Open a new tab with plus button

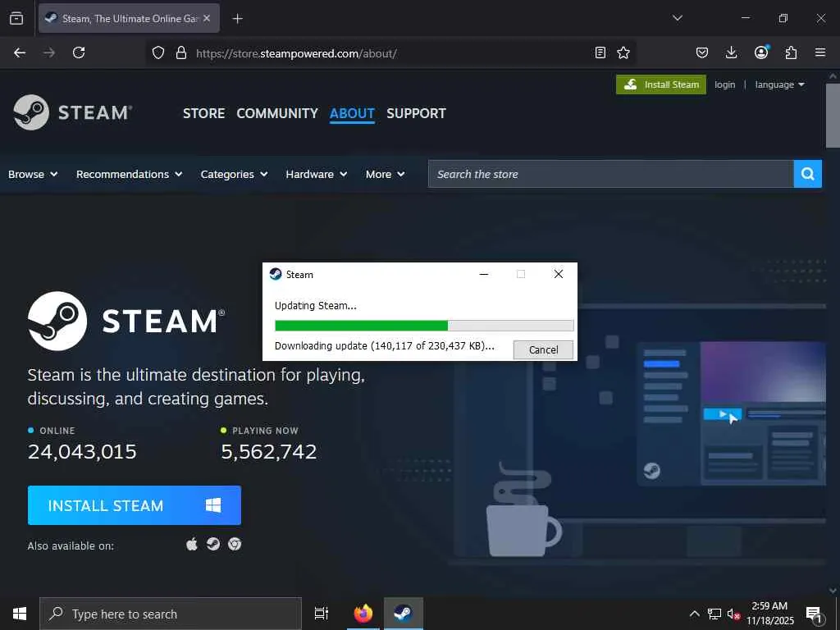237,19
